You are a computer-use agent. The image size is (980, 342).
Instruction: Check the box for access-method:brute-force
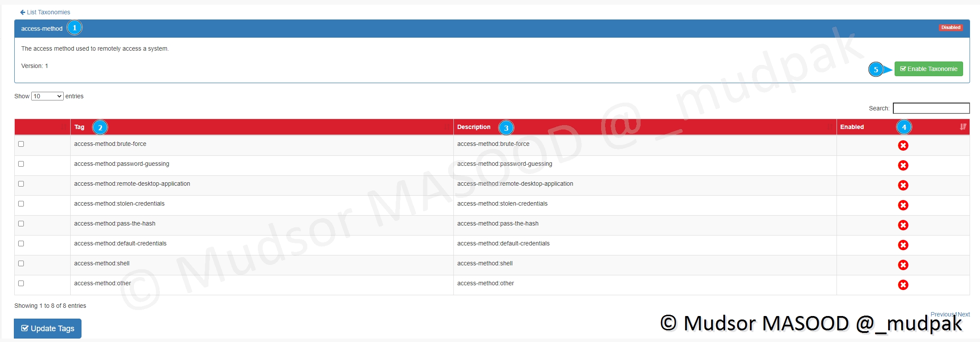(x=21, y=144)
